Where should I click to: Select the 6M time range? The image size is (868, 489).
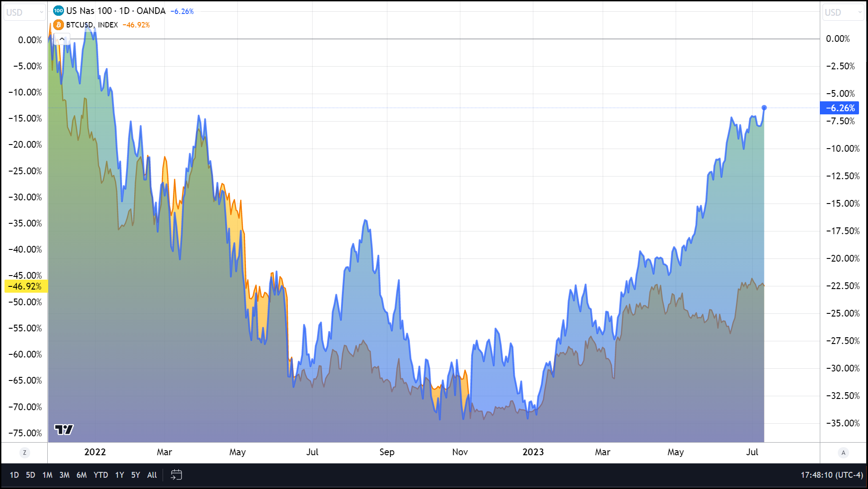click(x=82, y=475)
